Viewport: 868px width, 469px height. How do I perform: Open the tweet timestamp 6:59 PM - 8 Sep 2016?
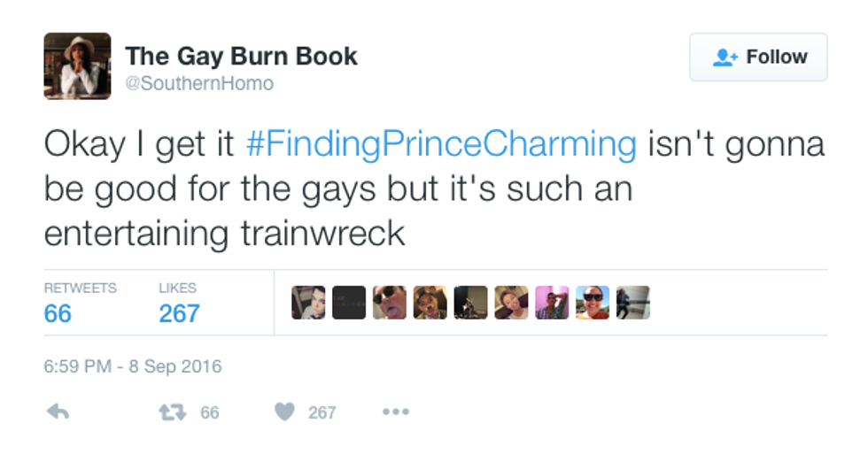pos(133,366)
